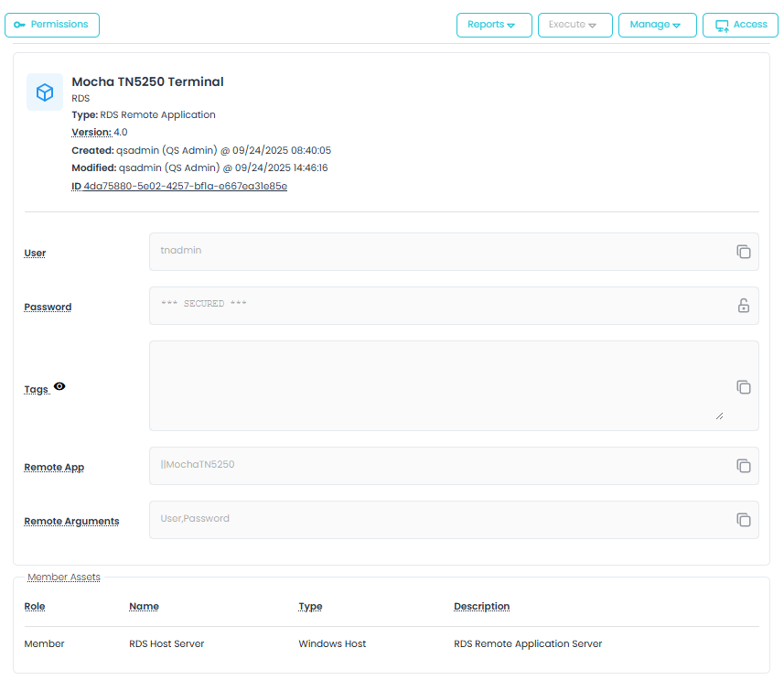Image resolution: width=784 pixels, height=691 pixels.
Task: Click the Mocha TN5250 cube record icon
Action: click(x=45, y=92)
